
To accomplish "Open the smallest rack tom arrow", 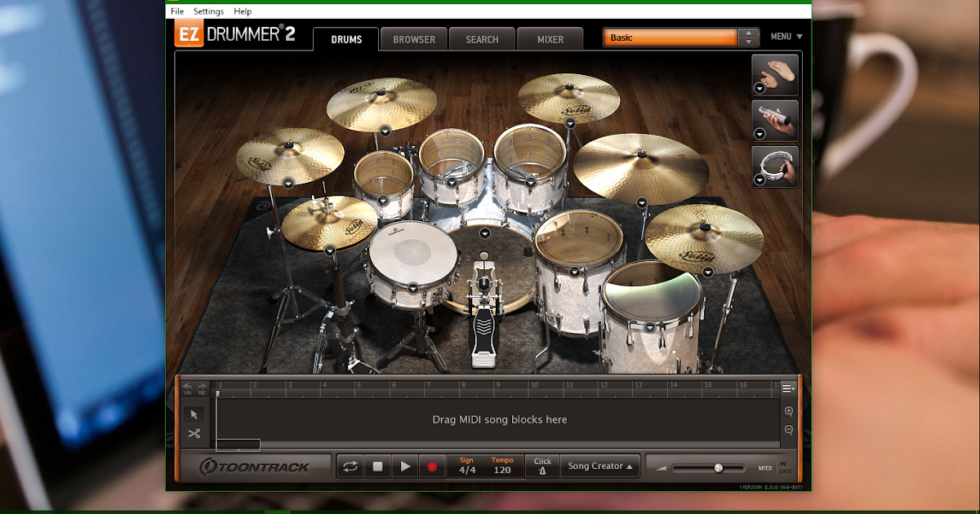I will click(x=382, y=200).
